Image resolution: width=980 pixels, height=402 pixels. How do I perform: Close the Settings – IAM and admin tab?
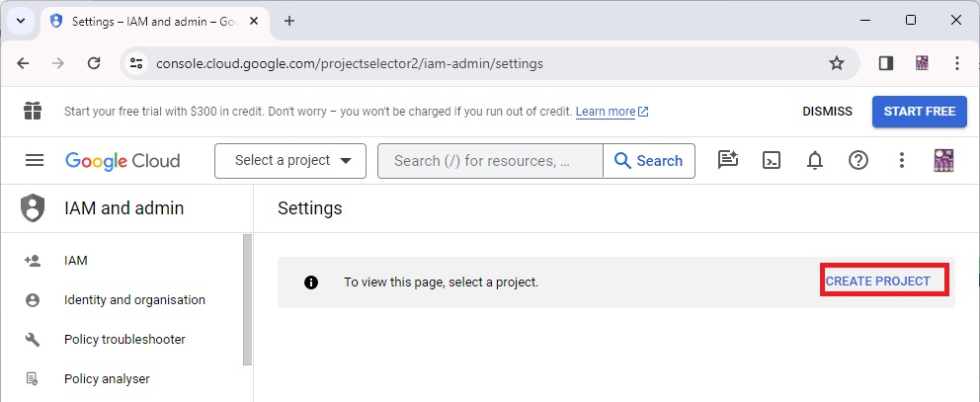point(254,22)
